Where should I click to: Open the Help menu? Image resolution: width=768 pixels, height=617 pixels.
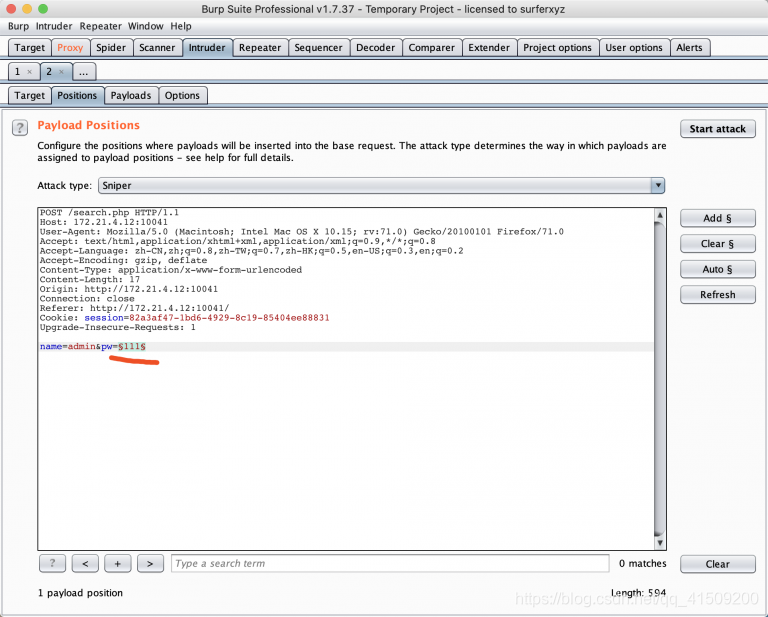pyautogui.click(x=181, y=26)
